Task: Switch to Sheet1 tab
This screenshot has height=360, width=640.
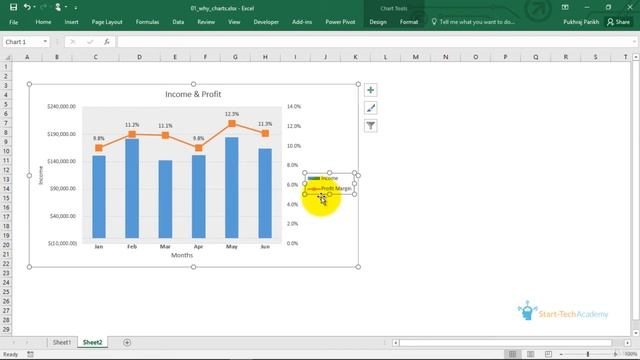Action: pyautogui.click(x=62, y=342)
